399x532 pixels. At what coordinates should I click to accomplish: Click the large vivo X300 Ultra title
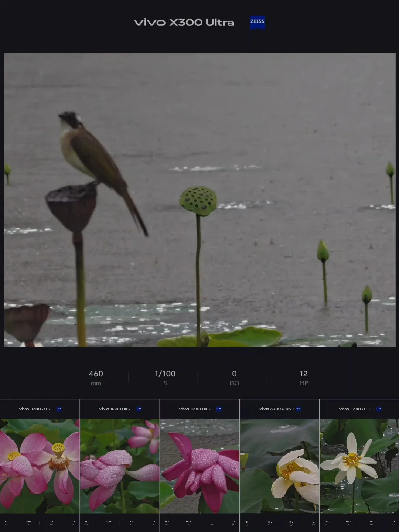click(184, 23)
